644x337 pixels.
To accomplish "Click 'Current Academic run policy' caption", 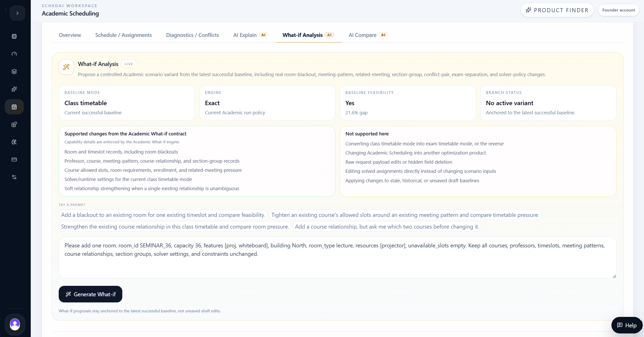I will pos(235,113).
